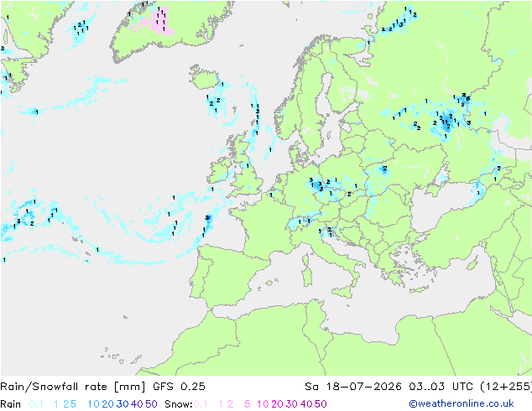The height and width of the screenshot is (411, 532).
Task: Click the 'Snow:' legend label
Action: tap(179, 404)
